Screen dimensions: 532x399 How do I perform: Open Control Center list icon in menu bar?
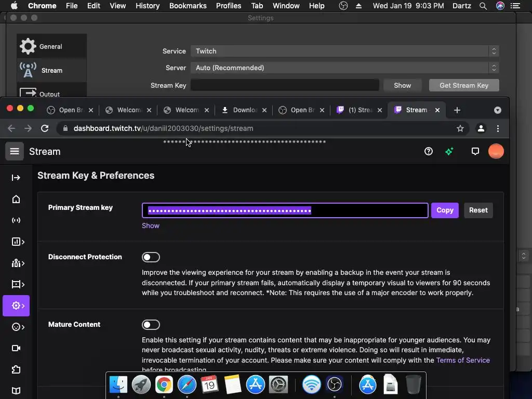click(x=515, y=6)
